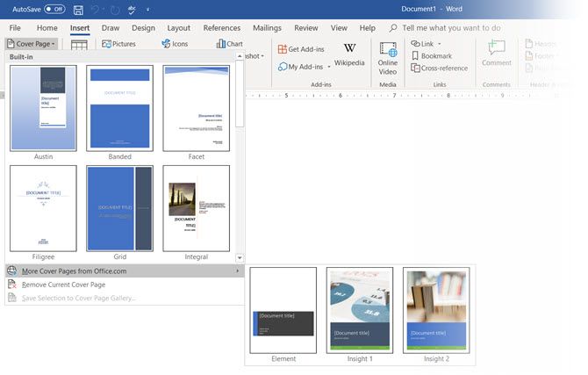
Task: Insert Pictures from the ribbon
Action: point(118,44)
